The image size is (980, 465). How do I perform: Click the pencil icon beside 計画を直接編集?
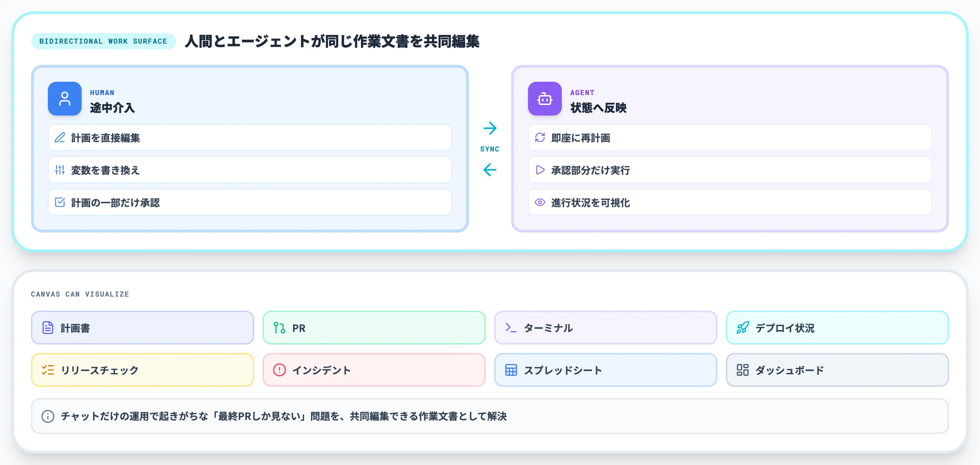tap(60, 137)
